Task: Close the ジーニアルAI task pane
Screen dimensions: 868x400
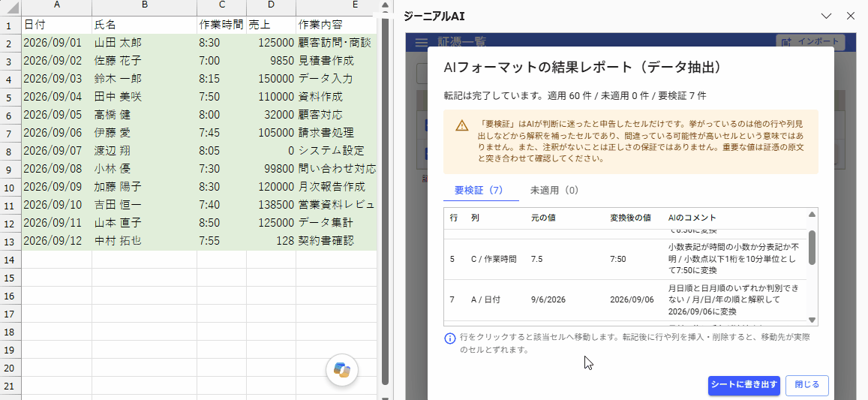Action: [851, 16]
